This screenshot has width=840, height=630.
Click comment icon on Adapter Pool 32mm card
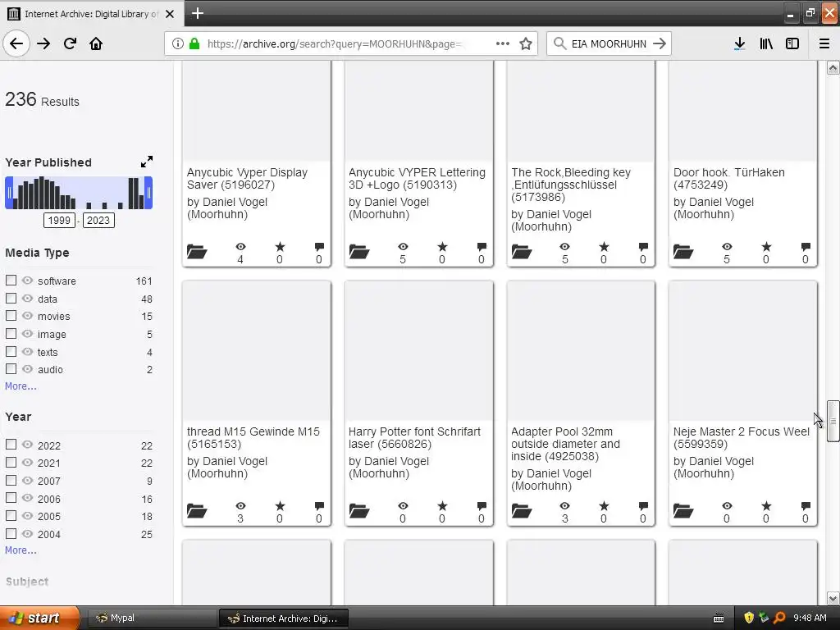(643, 506)
